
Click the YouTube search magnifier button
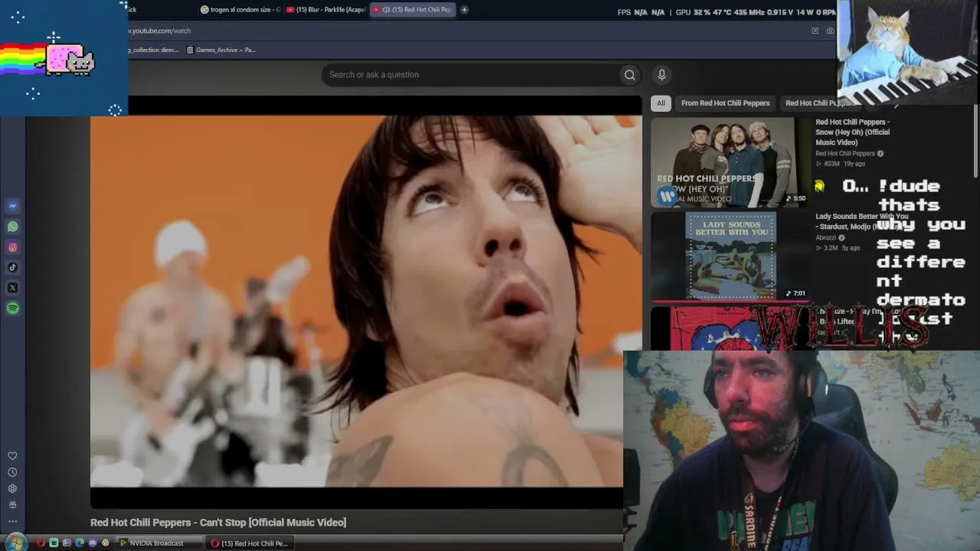629,75
